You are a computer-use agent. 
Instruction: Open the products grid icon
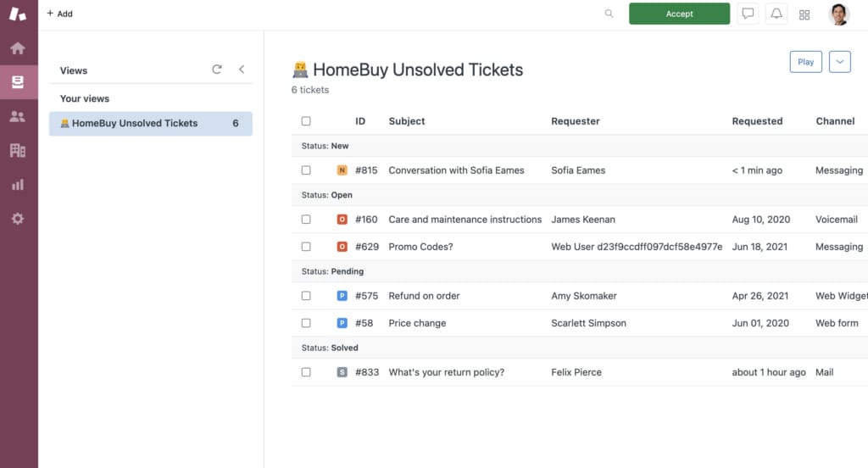(x=804, y=14)
